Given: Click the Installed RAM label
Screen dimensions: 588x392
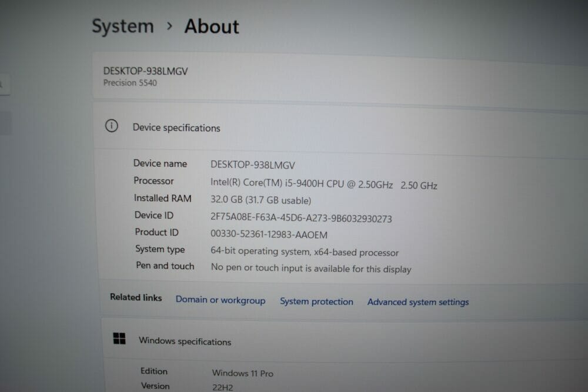Looking at the screenshot, I should coord(163,198).
